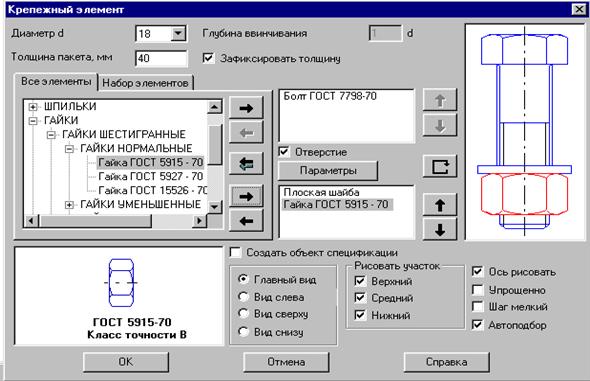Switch to Набор элементов tab

[x=145, y=83]
